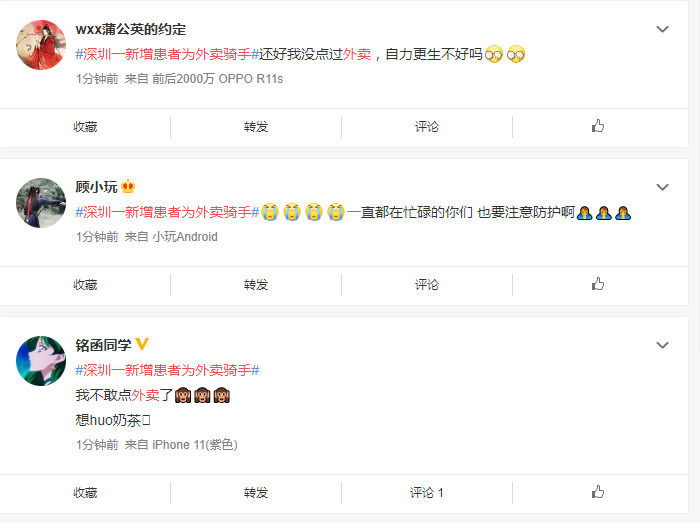Click 转发 under 顾小玩's post
The image size is (700, 523).
[256, 284]
